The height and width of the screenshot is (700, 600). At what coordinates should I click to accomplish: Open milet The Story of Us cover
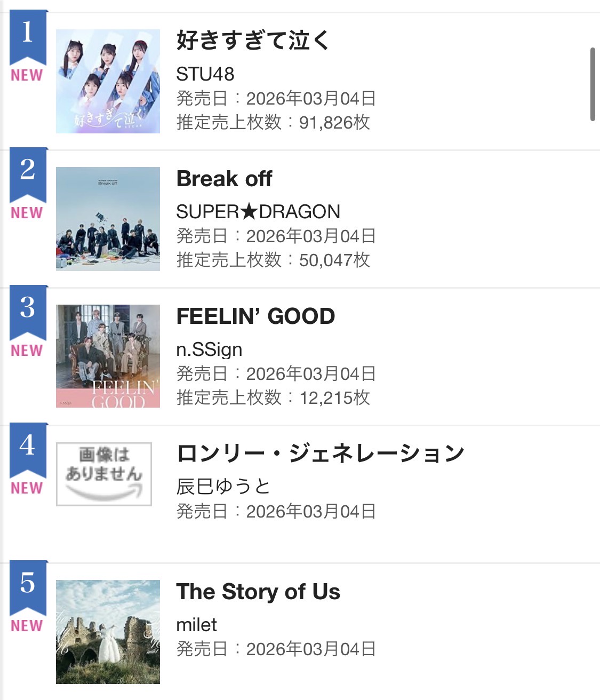pyautogui.click(x=108, y=632)
